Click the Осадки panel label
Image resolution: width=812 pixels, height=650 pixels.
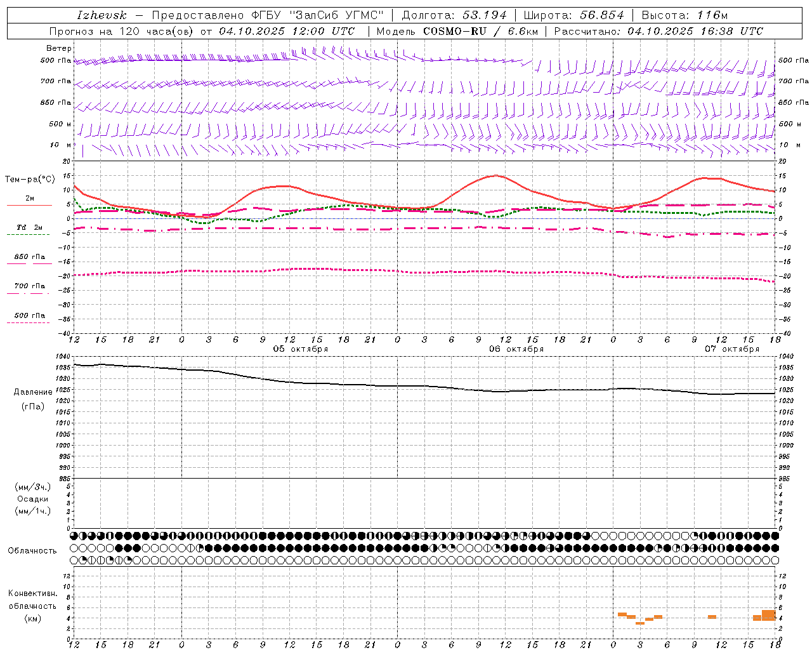[x=32, y=500]
